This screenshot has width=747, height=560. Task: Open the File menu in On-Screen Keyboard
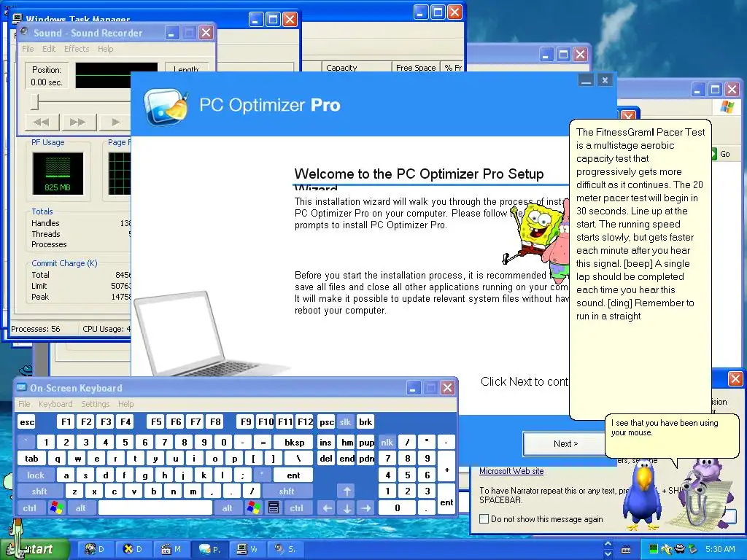(24, 404)
